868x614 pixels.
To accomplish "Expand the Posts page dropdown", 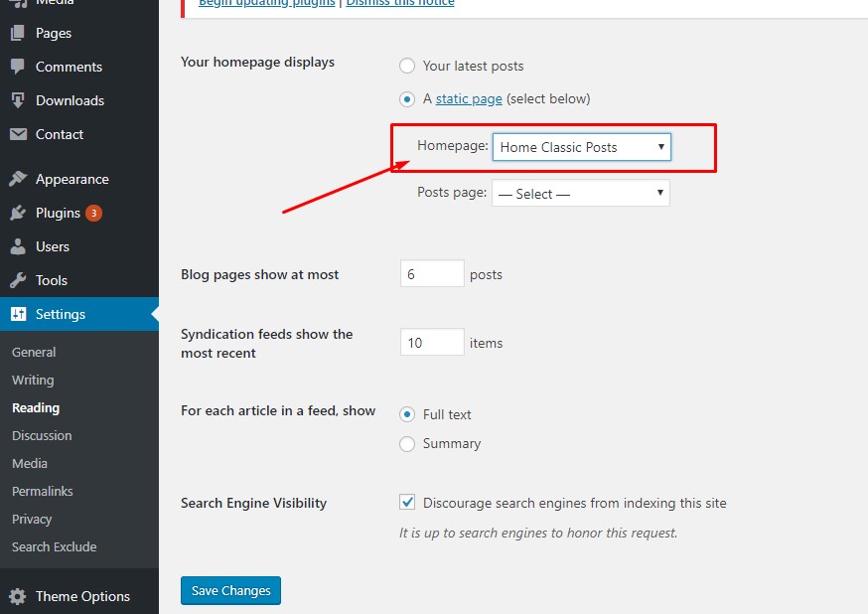I will pyautogui.click(x=580, y=194).
